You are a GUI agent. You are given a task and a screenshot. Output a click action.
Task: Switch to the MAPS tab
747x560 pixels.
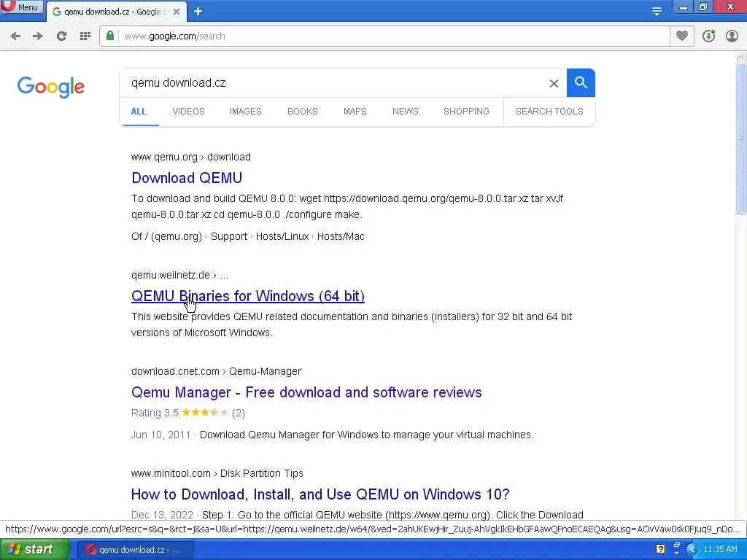355,112
